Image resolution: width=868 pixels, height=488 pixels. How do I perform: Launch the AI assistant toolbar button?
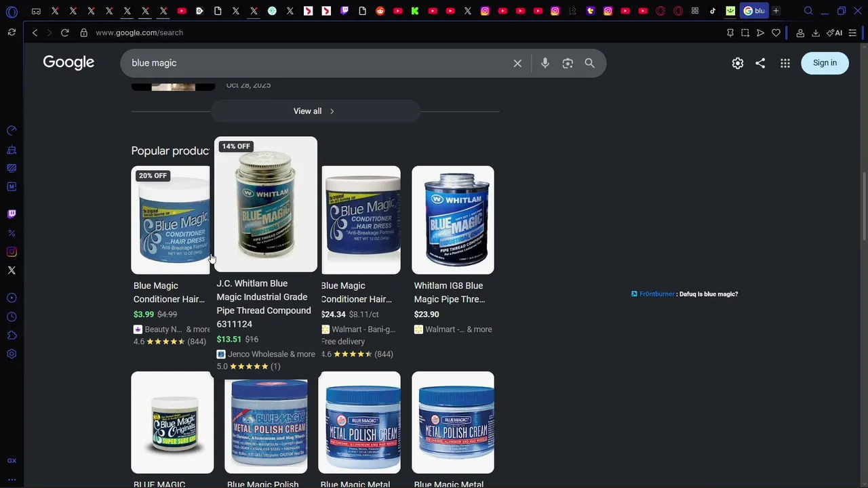tap(835, 33)
